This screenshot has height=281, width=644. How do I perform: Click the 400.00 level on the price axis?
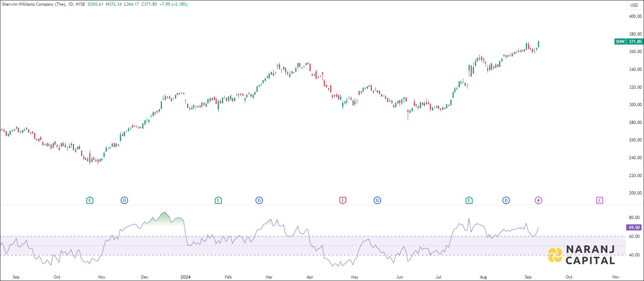[x=635, y=16]
